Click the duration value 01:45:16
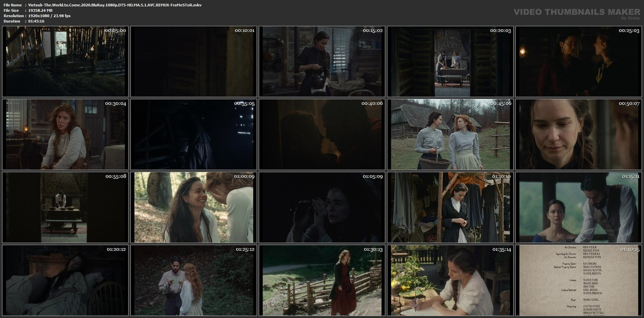Viewport: 644px width, 318px height. (36, 21)
